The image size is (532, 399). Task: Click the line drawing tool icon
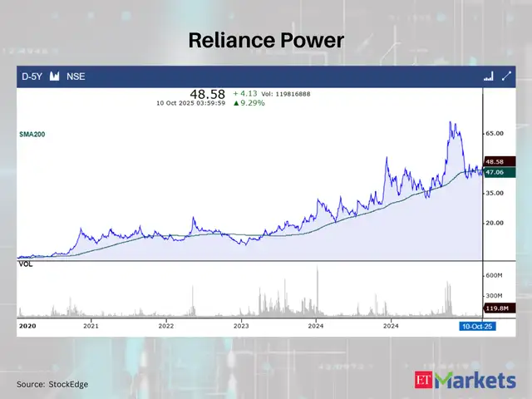pos(506,76)
